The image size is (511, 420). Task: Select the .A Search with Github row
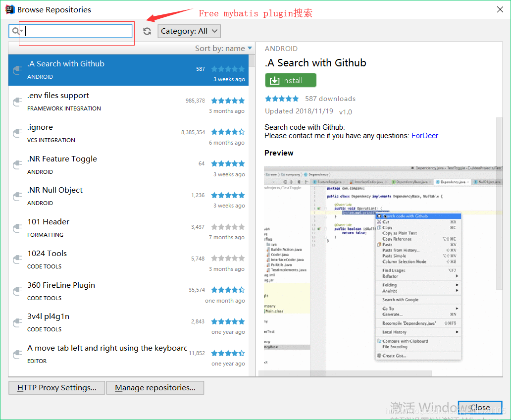coord(128,70)
